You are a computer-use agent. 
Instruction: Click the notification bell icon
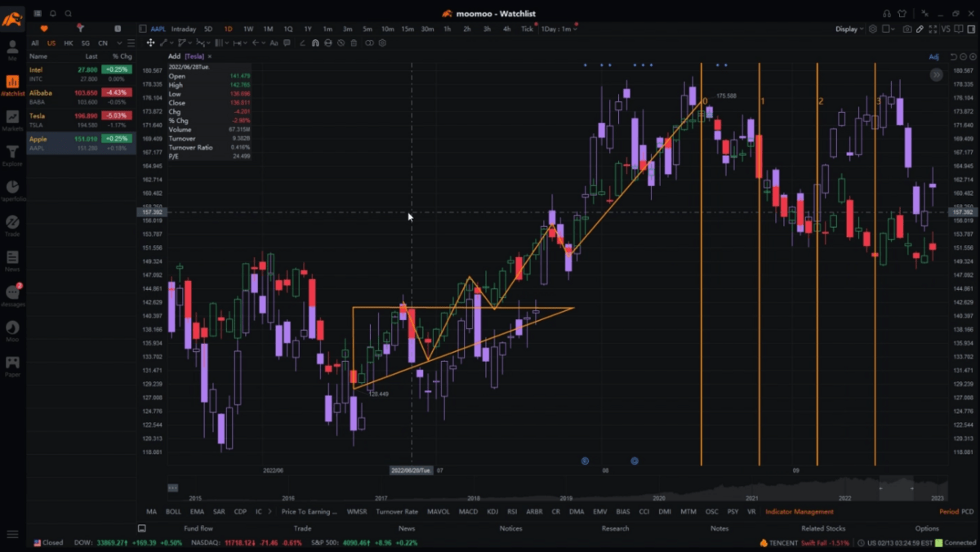(x=53, y=13)
